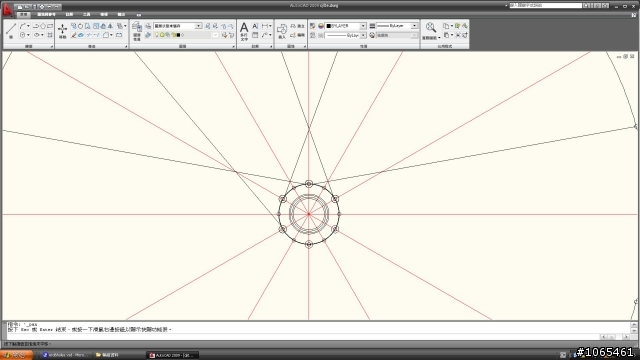Select the Polygon draw tool
The height and width of the screenshot is (360, 640).
coord(43,26)
